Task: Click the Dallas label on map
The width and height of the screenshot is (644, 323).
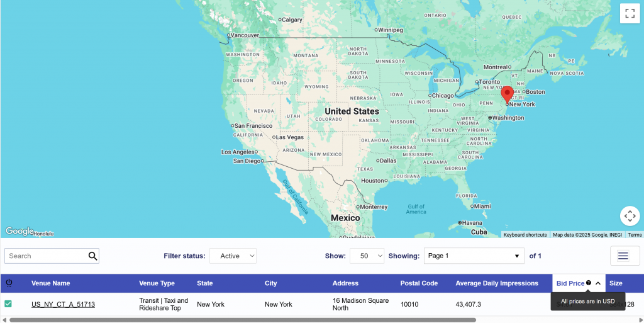Action: click(388, 161)
